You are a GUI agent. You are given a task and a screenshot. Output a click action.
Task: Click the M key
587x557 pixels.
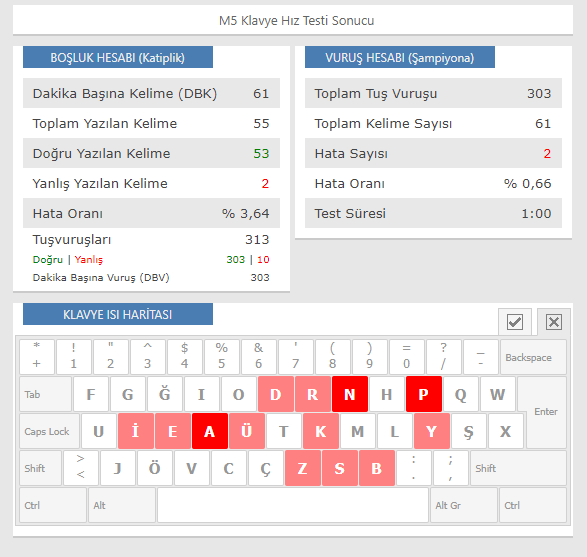358,431
